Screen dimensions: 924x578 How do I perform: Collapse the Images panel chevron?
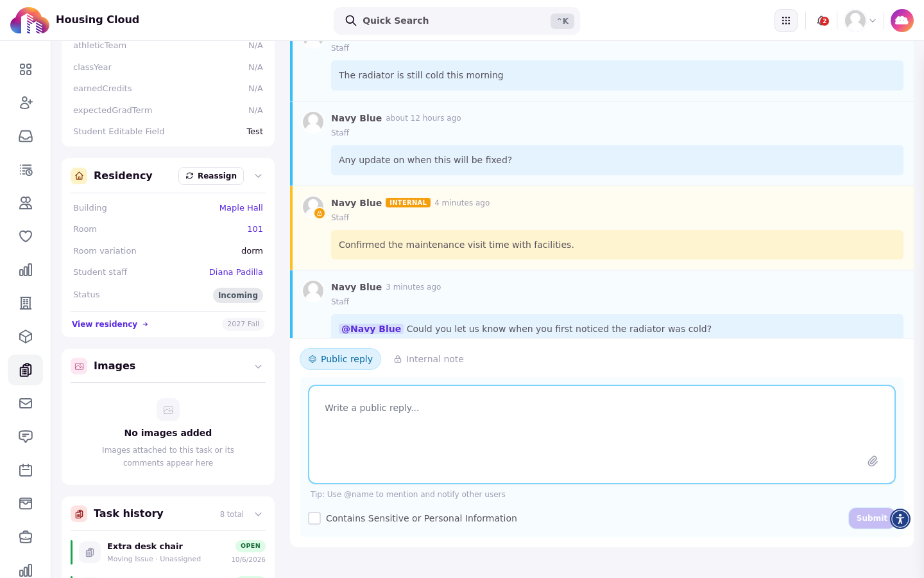[x=258, y=366]
